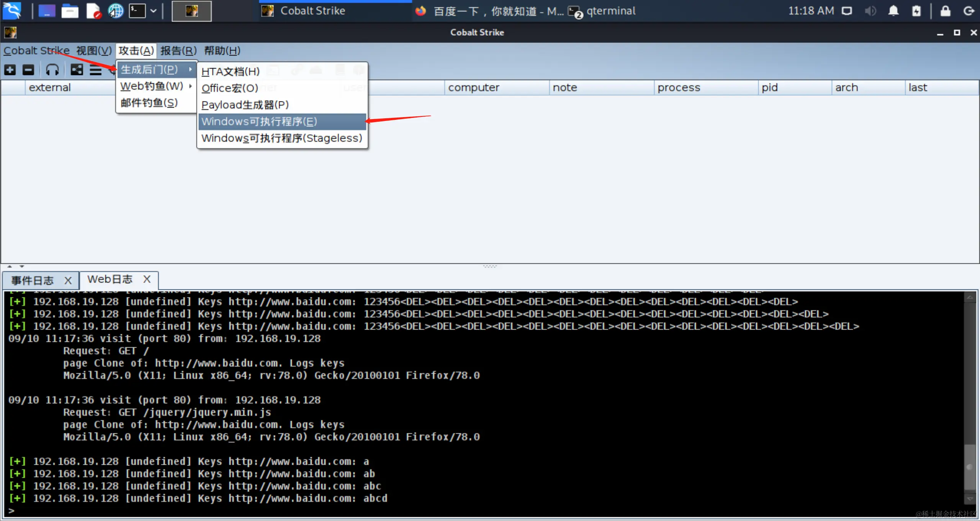The image size is (980, 521).
Task: Switch to session table view icon
Action: (x=95, y=70)
